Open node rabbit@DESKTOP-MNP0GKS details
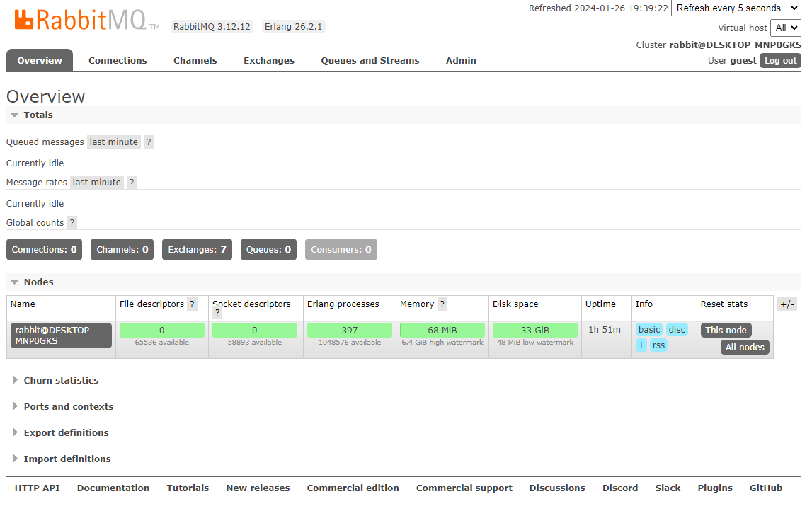Image resolution: width=812 pixels, height=511 pixels. click(x=61, y=335)
